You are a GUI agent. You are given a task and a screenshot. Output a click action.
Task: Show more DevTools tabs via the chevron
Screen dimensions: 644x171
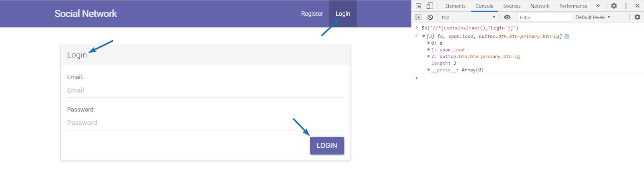[x=598, y=6]
